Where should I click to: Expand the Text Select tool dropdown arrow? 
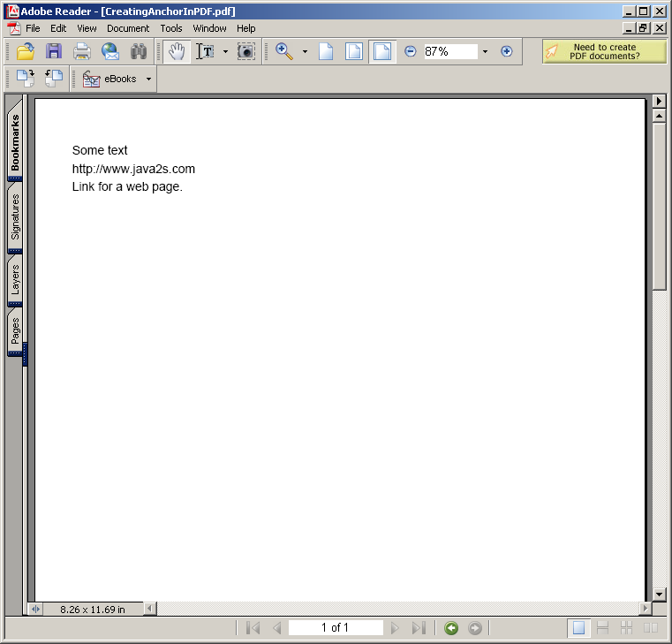pos(225,51)
